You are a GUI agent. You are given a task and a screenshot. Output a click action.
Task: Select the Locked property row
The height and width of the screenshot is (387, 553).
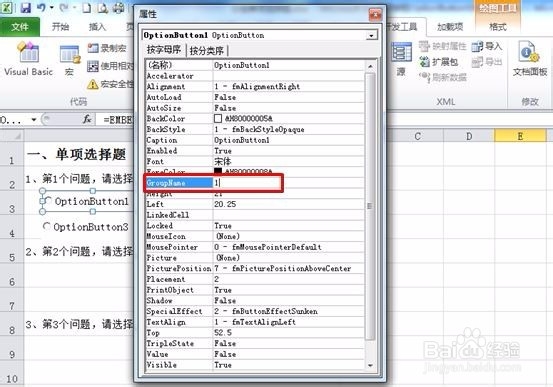click(x=255, y=225)
